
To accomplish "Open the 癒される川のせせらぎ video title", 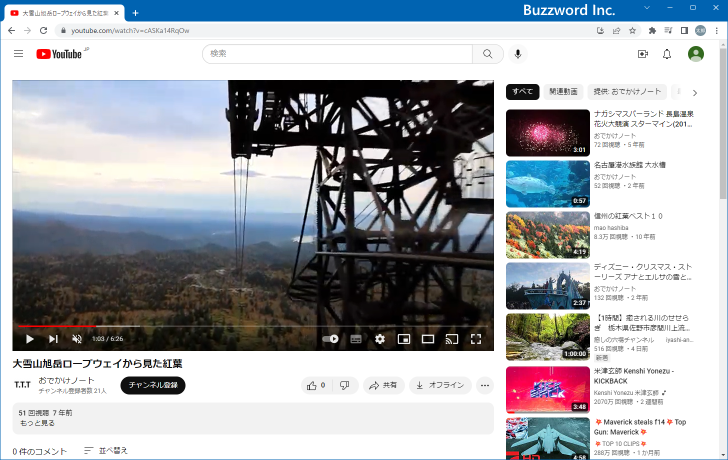I will (x=642, y=323).
